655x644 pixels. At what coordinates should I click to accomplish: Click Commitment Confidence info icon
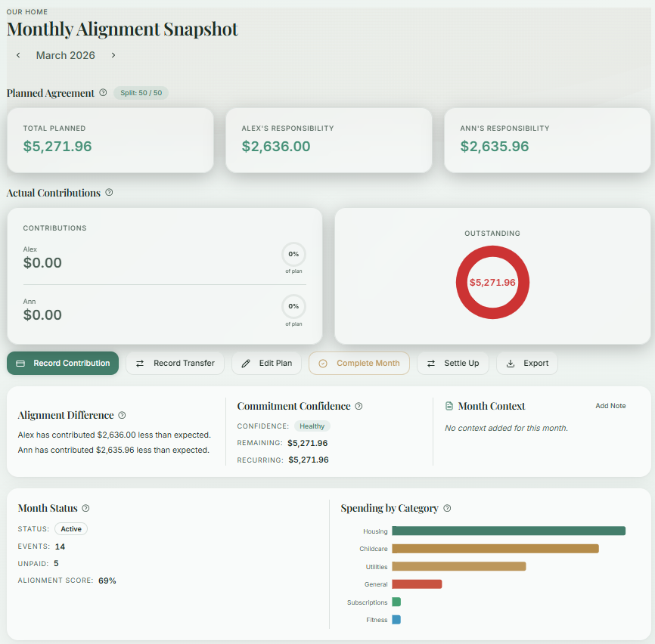point(359,406)
